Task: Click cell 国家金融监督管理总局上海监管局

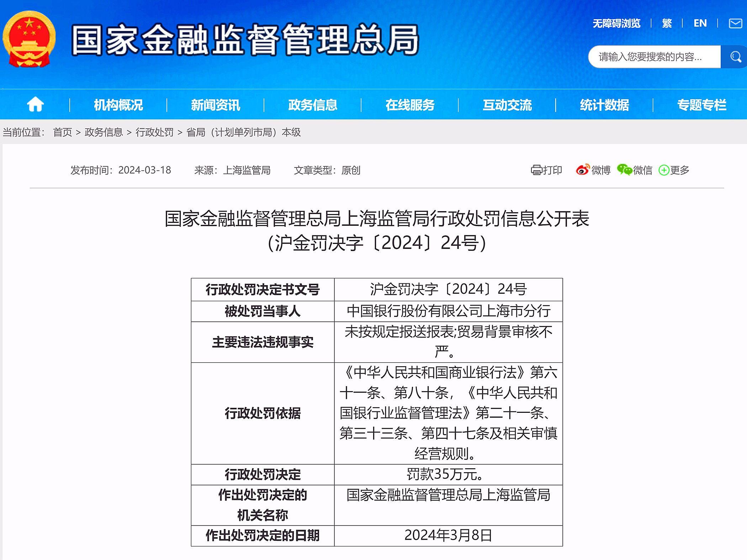Action: coord(448,505)
